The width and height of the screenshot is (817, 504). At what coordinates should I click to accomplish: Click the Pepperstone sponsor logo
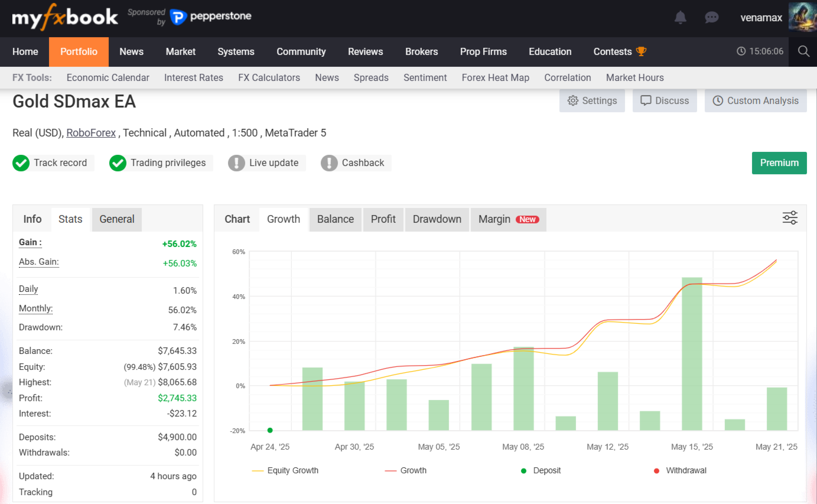pos(211,17)
